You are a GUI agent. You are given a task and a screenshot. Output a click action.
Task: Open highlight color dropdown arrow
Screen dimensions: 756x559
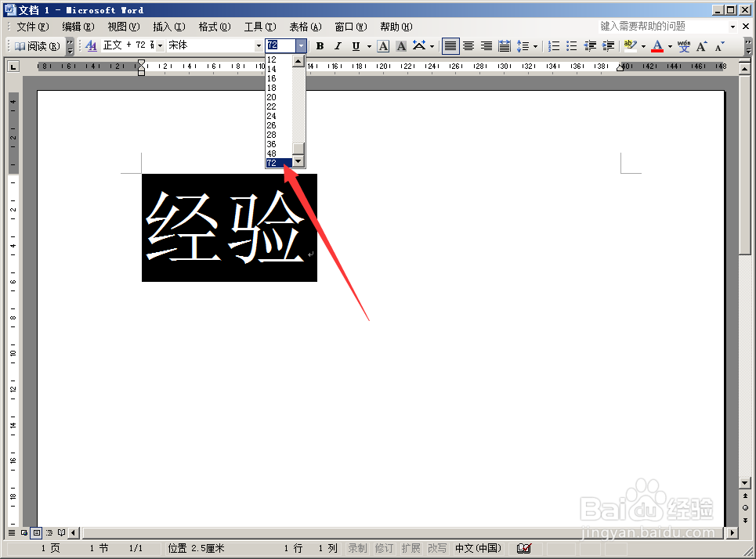pyautogui.click(x=643, y=46)
